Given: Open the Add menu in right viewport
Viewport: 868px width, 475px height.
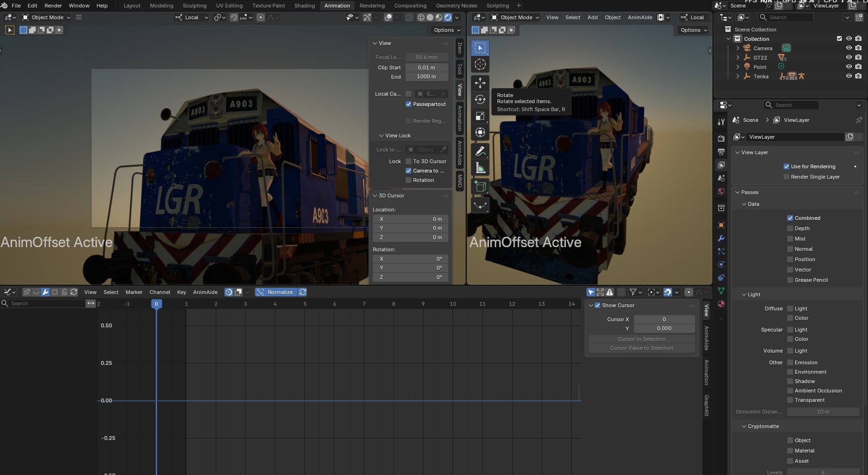Looking at the screenshot, I should pos(593,17).
